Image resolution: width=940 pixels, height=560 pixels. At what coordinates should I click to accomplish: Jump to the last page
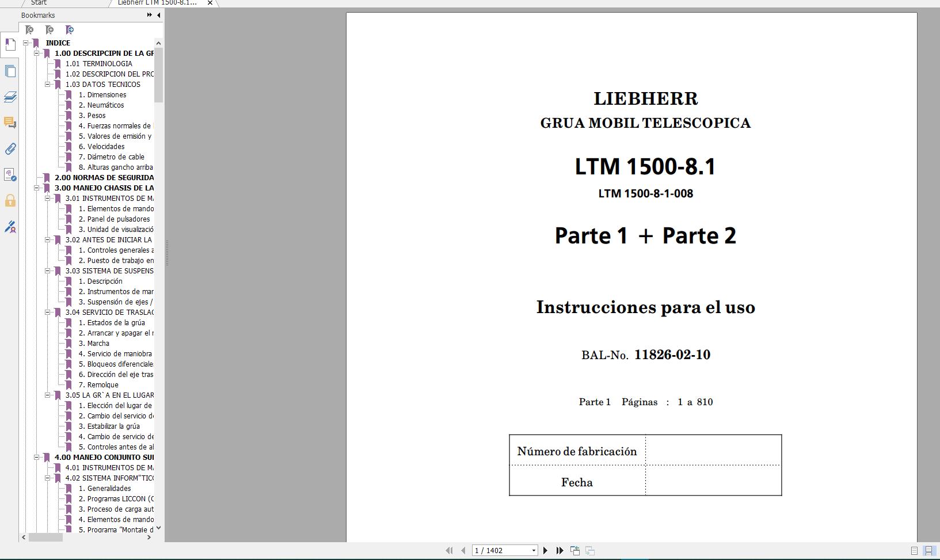[559, 550]
